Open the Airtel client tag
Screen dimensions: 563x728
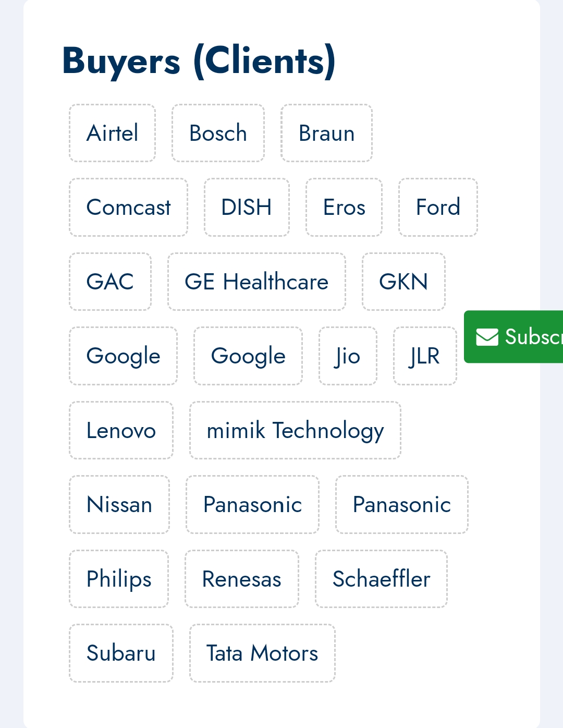[113, 133]
